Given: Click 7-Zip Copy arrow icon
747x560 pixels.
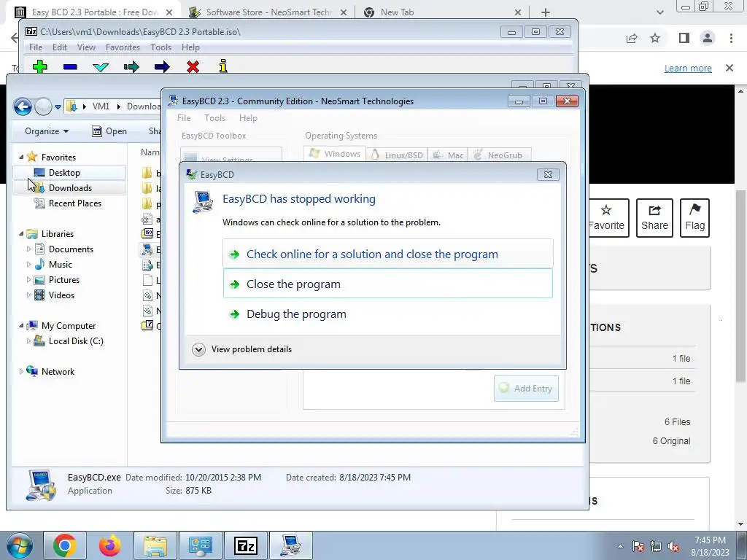Looking at the screenshot, I should 131,66.
